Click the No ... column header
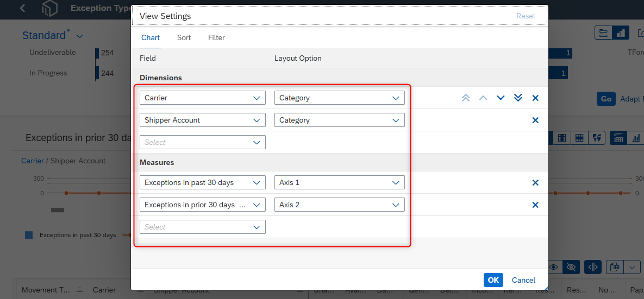This screenshot has width=644, height=299. (x=608, y=290)
